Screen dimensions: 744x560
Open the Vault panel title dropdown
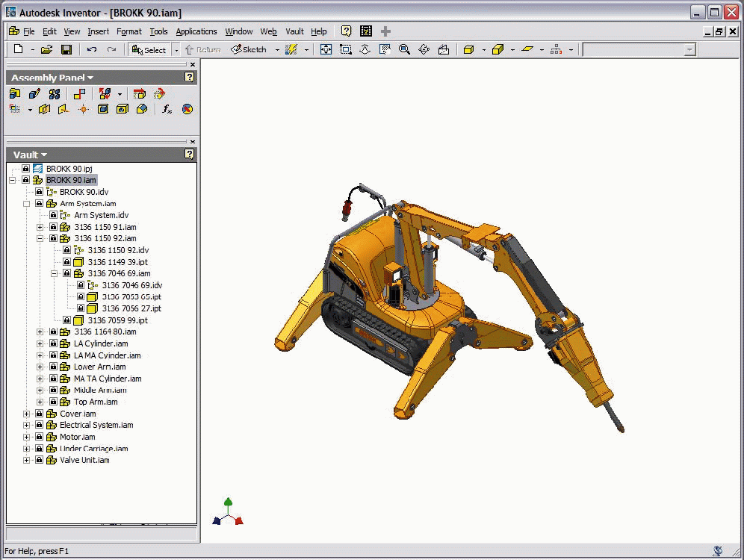pyautogui.click(x=44, y=155)
